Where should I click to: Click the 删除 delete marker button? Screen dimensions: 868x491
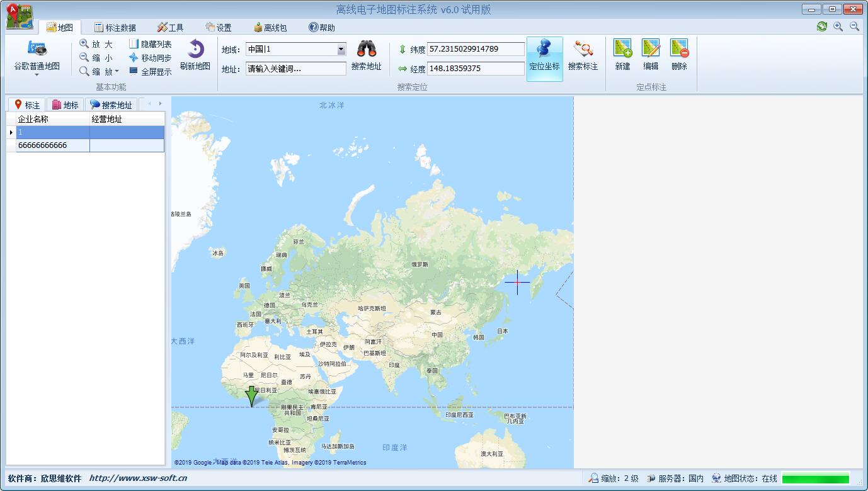click(679, 55)
